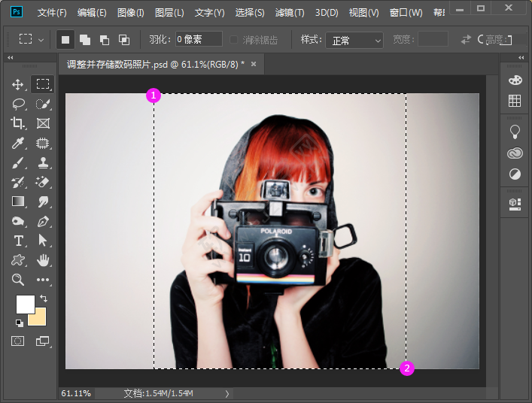Open the Creative Cloud Libraries panel
Viewport: 532px width, 403px height.
point(515,153)
